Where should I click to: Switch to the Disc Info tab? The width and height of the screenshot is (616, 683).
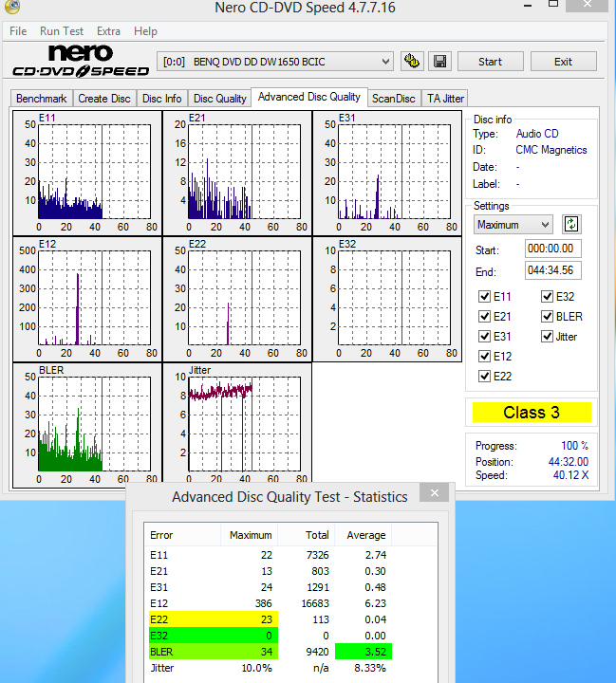tap(161, 99)
